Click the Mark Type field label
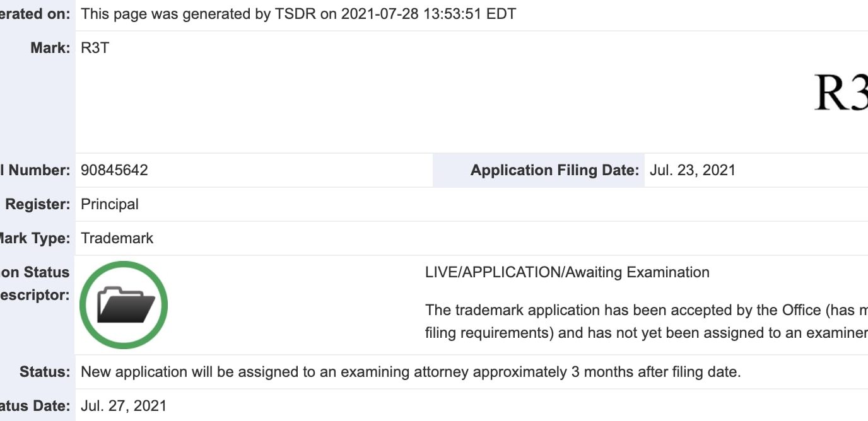Viewport: 868px width, 421px height. pos(35,238)
